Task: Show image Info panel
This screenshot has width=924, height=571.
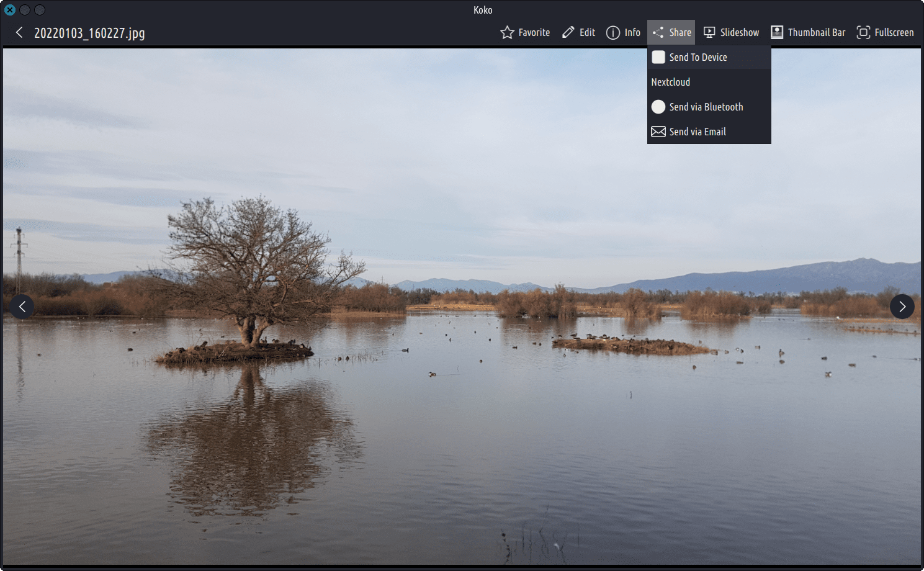Action: pyautogui.click(x=623, y=32)
